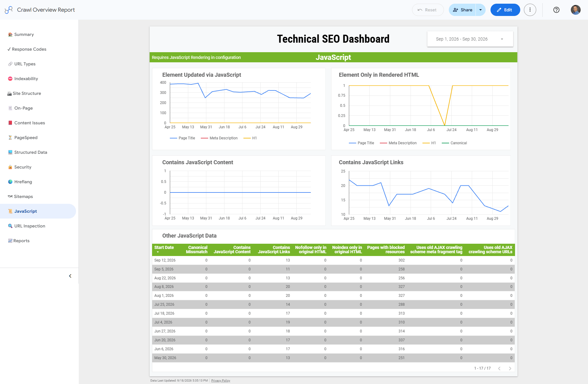The image size is (588, 384).
Task: Sort by Contains JavaScript Links column header
Action: (x=274, y=250)
